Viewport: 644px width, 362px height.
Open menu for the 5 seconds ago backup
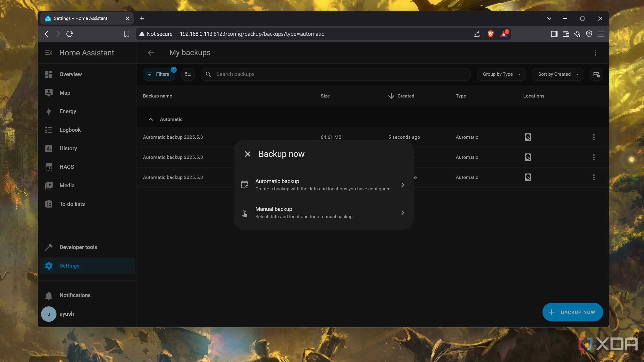(594, 137)
